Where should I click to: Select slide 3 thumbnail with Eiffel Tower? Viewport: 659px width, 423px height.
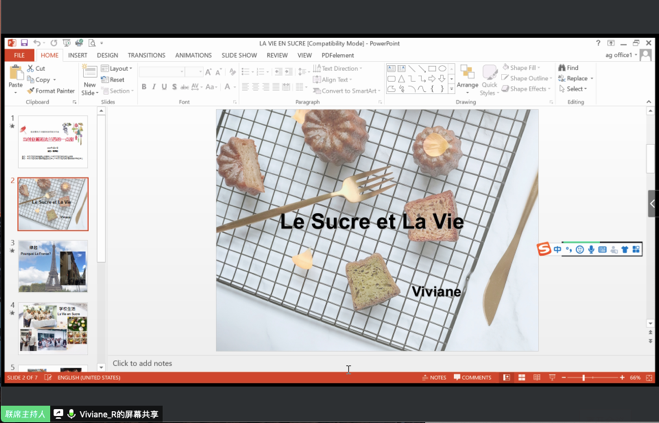(53, 266)
